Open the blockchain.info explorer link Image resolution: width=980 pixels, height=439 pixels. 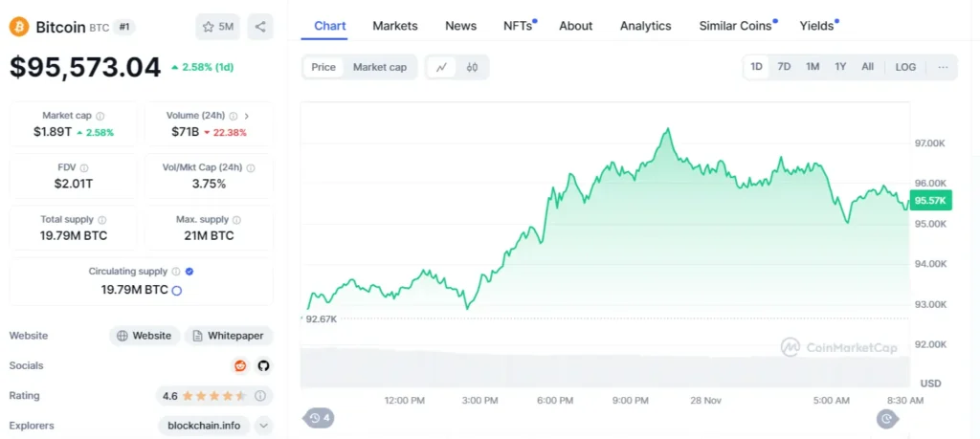[205, 426]
